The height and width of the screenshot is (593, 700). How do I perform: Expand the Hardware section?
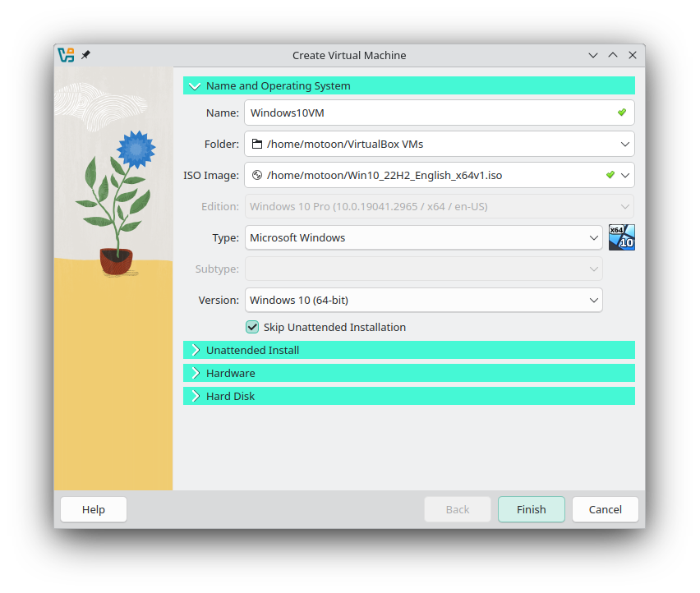coord(409,373)
